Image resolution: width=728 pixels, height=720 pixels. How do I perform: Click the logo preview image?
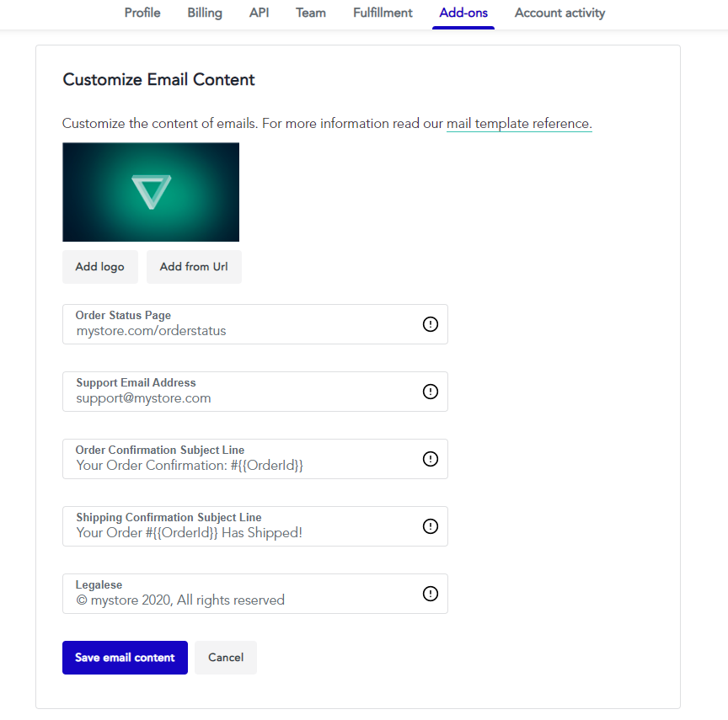[150, 192]
